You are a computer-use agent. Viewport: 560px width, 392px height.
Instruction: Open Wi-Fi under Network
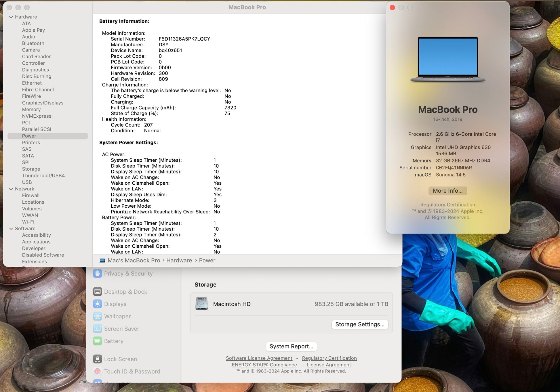(x=28, y=222)
